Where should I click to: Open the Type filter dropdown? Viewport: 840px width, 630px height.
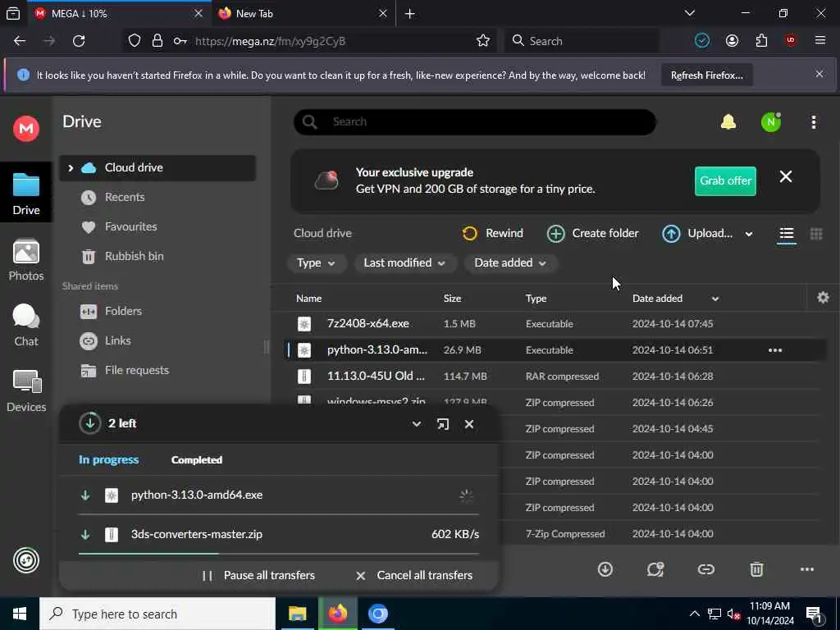coord(316,263)
